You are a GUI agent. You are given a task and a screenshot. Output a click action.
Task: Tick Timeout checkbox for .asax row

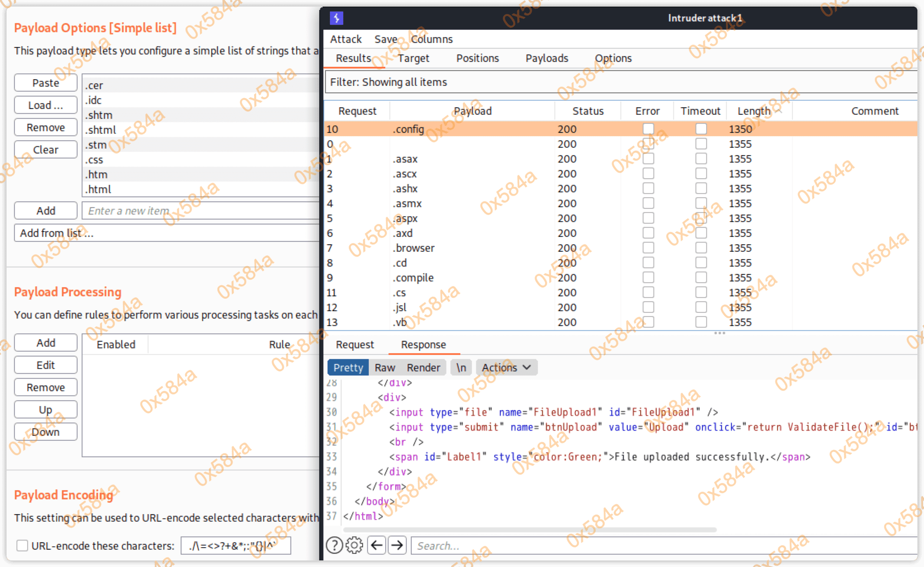(701, 159)
